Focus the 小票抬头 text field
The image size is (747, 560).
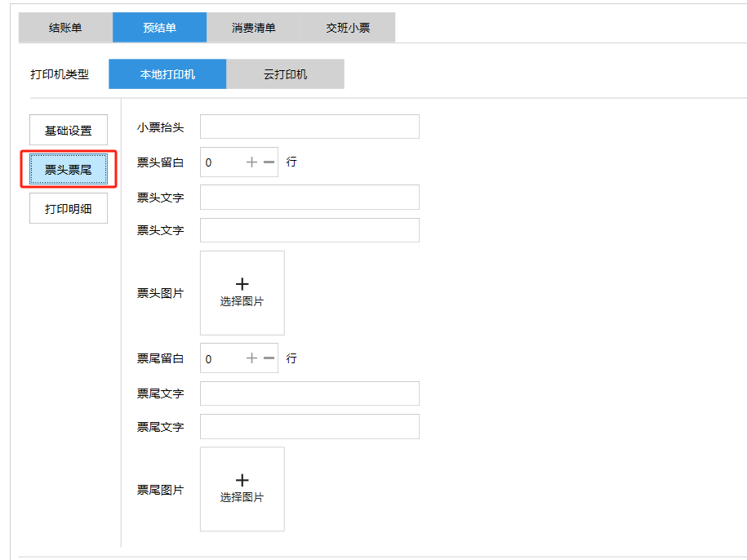coord(309,127)
